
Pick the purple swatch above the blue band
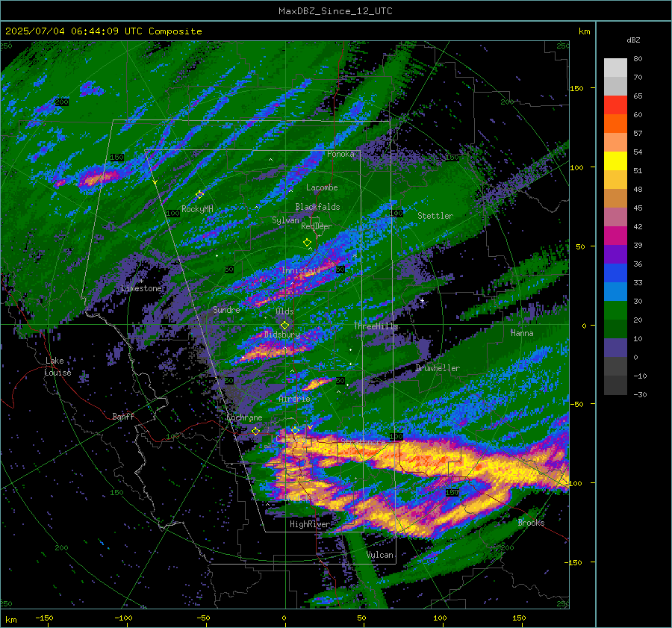pos(615,255)
